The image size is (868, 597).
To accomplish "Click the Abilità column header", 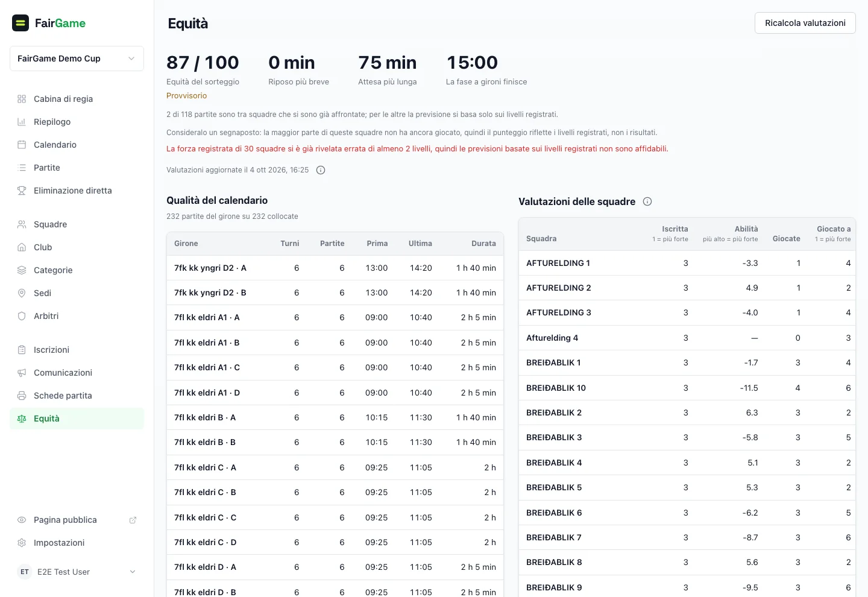I will point(746,229).
